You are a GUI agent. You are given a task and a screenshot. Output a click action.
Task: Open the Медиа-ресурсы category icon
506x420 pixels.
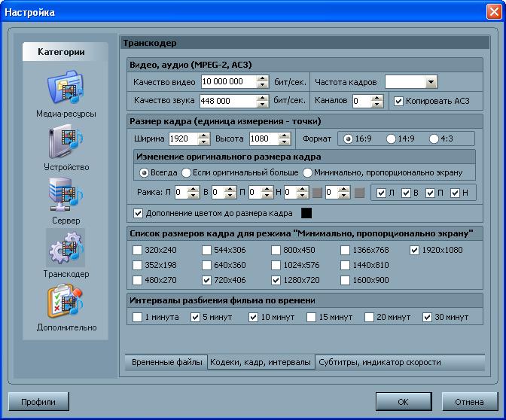[66, 89]
